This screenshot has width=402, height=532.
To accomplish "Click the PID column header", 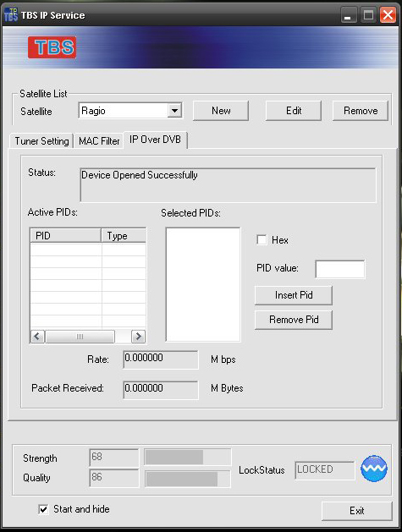I will click(x=66, y=235).
